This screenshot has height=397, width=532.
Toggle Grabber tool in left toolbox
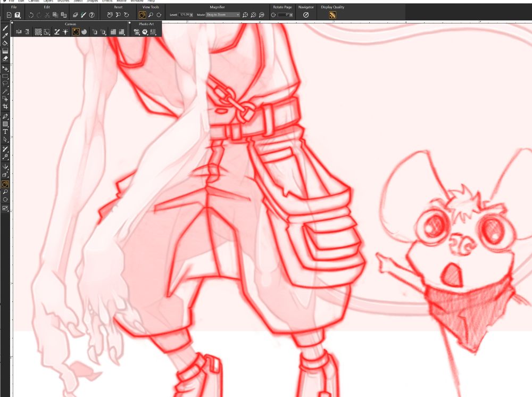(x=5, y=184)
